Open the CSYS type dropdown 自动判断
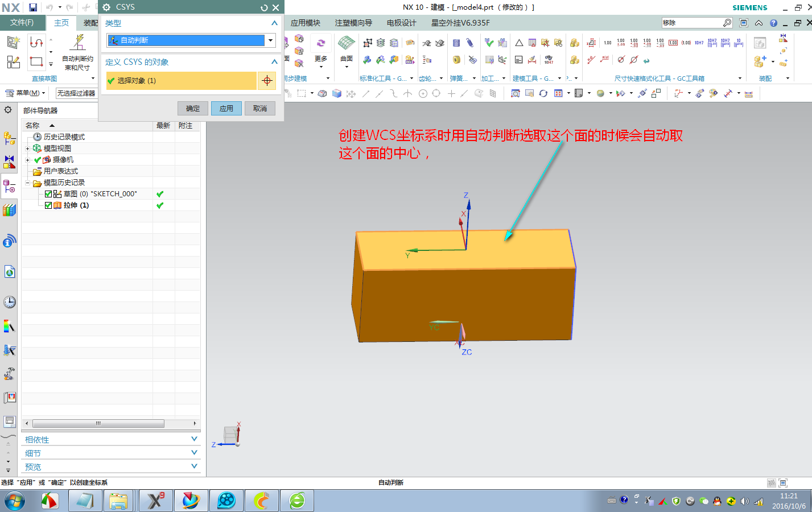Image resolution: width=812 pixels, height=512 pixels. [x=191, y=40]
